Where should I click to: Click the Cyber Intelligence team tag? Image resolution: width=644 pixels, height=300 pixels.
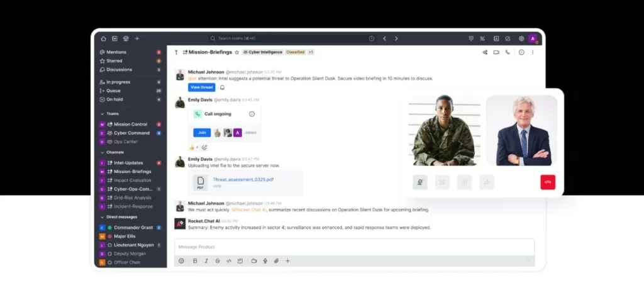click(x=263, y=52)
